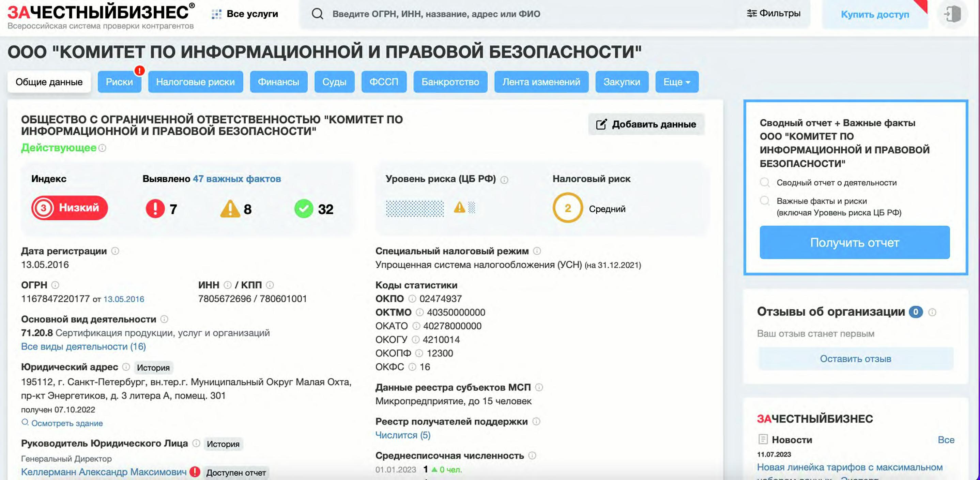Screen dimensions: 980x480
Task: Click red exclamation icon with 7 facts
Action: coord(155,209)
